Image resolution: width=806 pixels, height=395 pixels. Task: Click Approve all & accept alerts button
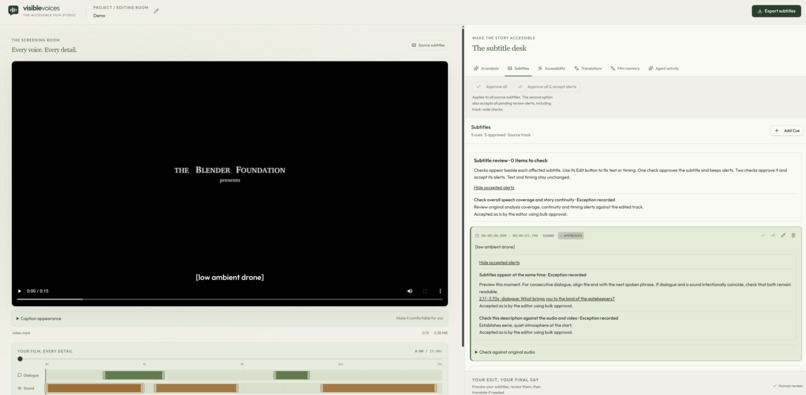547,87
